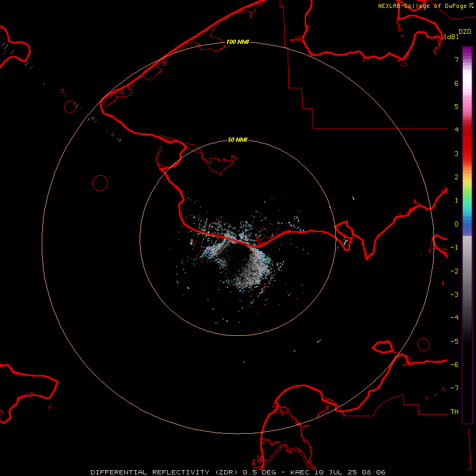Click the 08:06 timestamp in caption
This screenshot has height=476, width=476.
374,472
